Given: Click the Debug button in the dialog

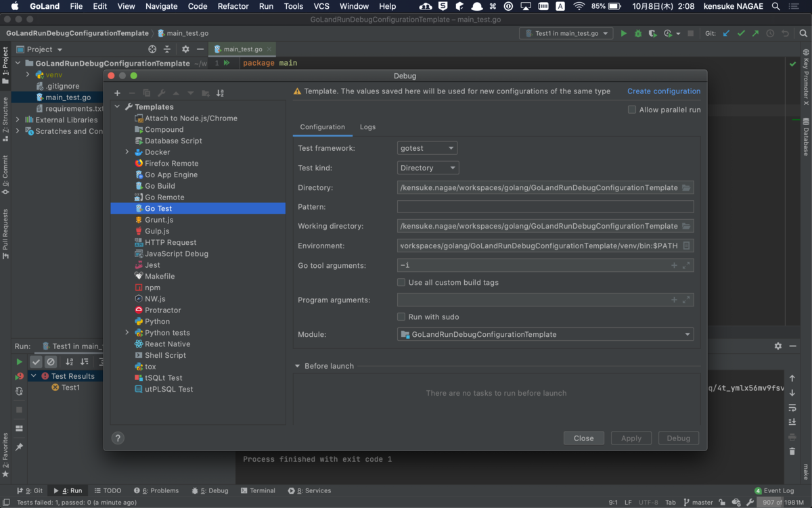Looking at the screenshot, I should coord(679,438).
